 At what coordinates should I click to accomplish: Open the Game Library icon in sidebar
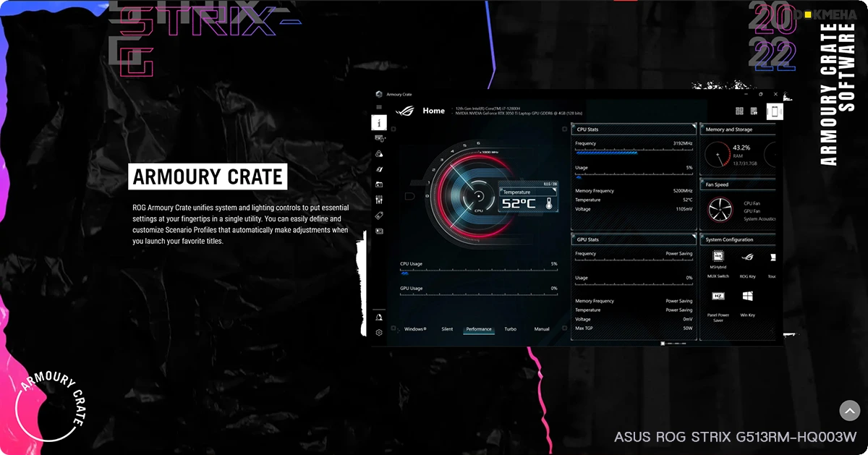point(379,184)
